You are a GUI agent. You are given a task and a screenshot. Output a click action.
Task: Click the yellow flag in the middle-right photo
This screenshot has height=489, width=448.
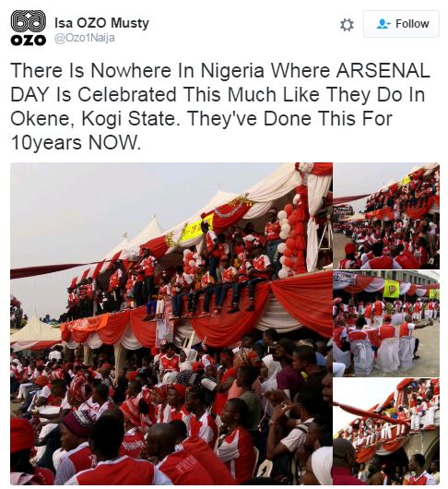pyautogui.click(x=391, y=289)
